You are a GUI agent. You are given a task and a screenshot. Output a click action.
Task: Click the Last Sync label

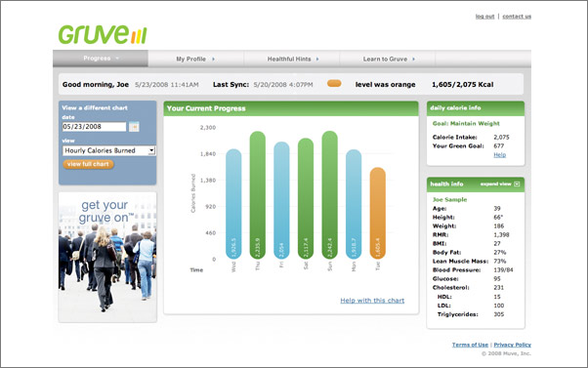(231, 84)
